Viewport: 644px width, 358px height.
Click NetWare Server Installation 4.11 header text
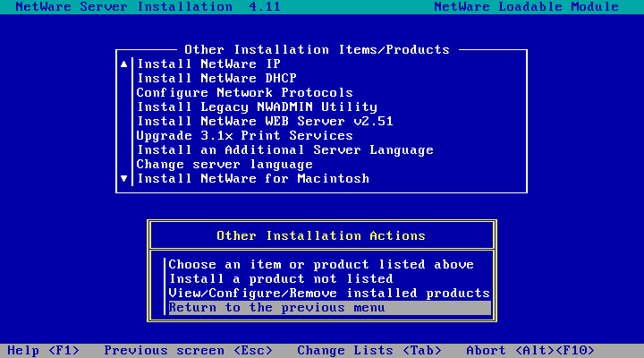[x=148, y=7]
